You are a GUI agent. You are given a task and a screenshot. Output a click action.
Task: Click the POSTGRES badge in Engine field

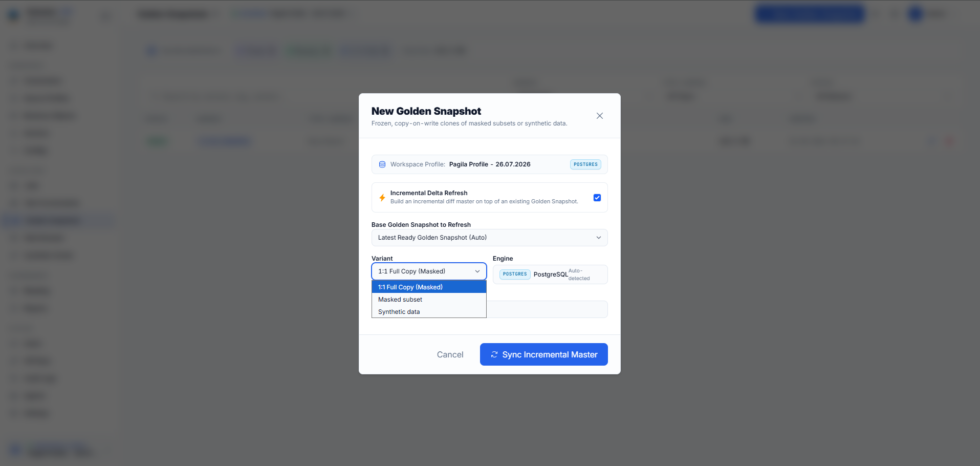pyautogui.click(x=514, y=274)
